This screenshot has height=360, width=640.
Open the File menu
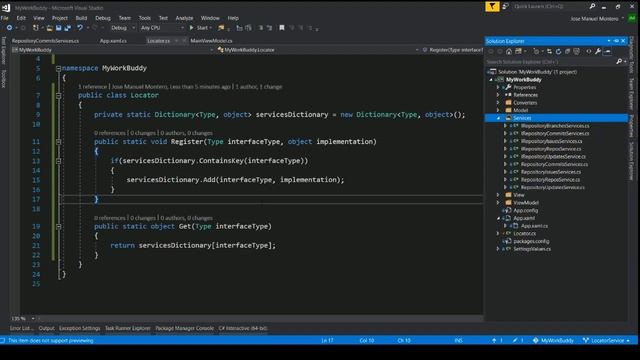click(4, 18)
